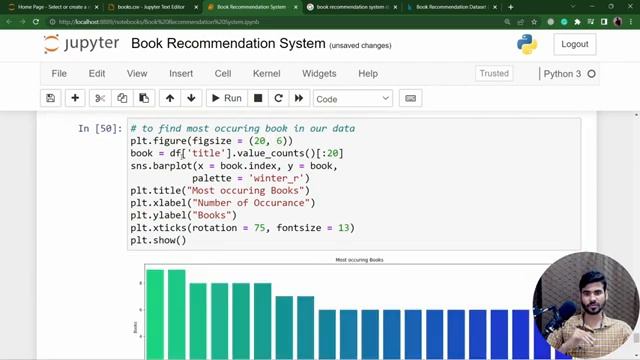
Task: Switch to books.csv Jupyter Text Editor tab
Action: coord(151,7)
